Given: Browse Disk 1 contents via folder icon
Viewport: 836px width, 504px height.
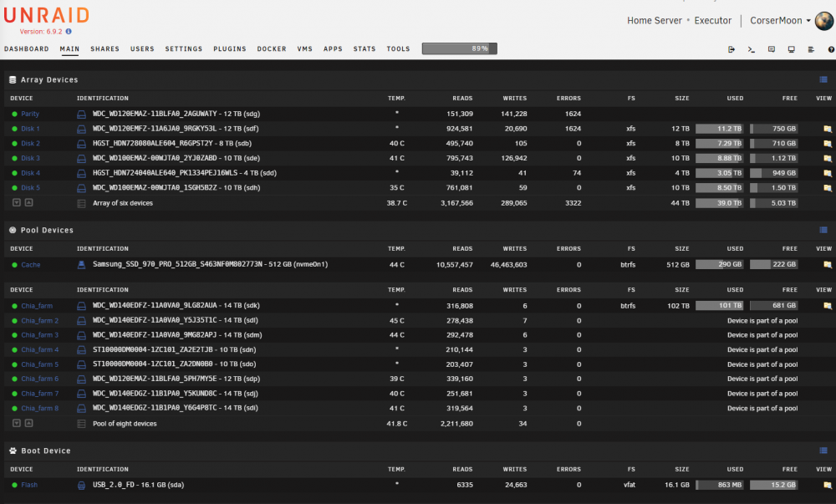Looking at the screenshot, I should (827, 129).
